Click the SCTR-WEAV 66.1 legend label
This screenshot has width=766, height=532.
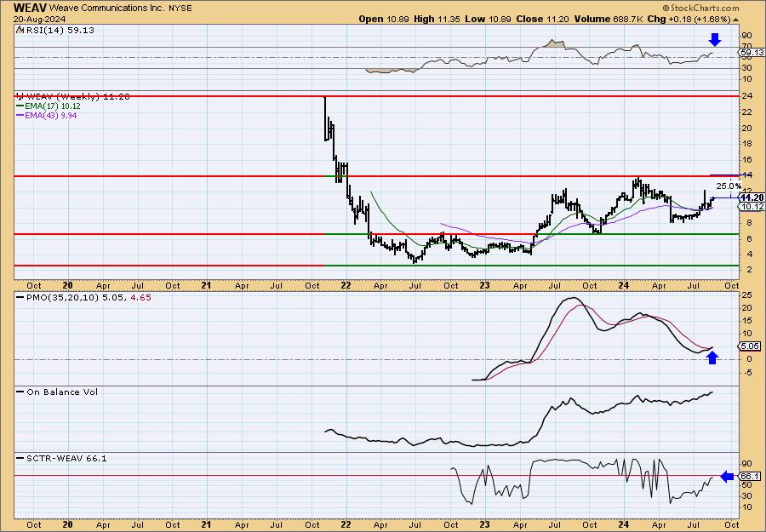coord(66,458)
